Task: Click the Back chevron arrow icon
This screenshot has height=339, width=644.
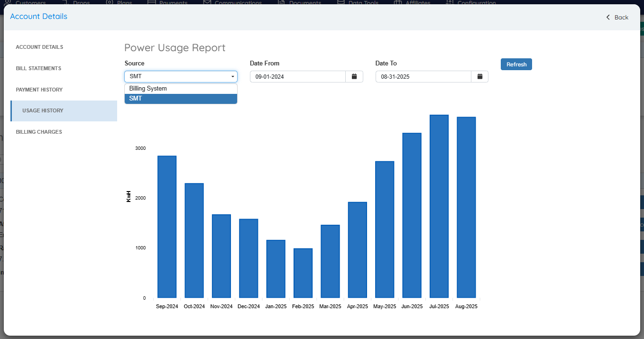Action: 608,18
